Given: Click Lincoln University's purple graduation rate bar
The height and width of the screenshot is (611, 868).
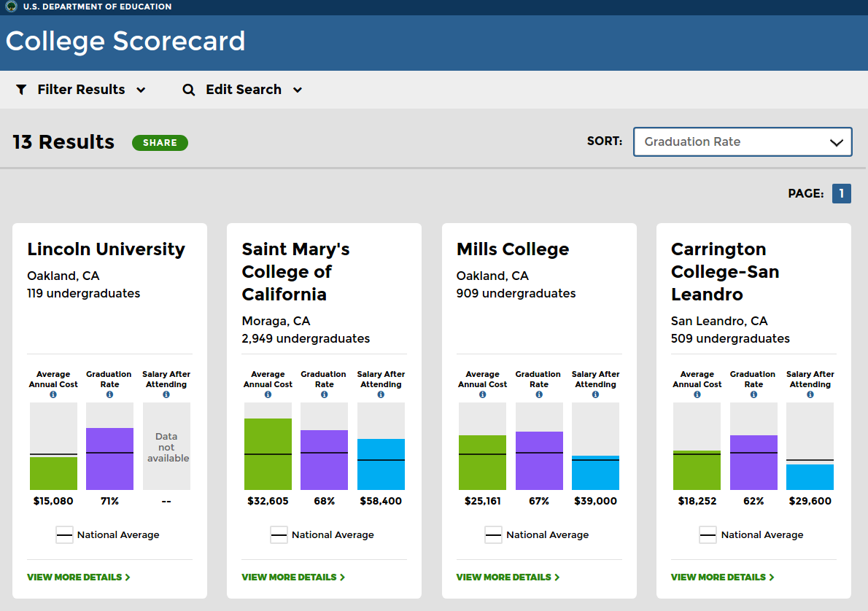Looking at the screenshot, I should 109,459.
